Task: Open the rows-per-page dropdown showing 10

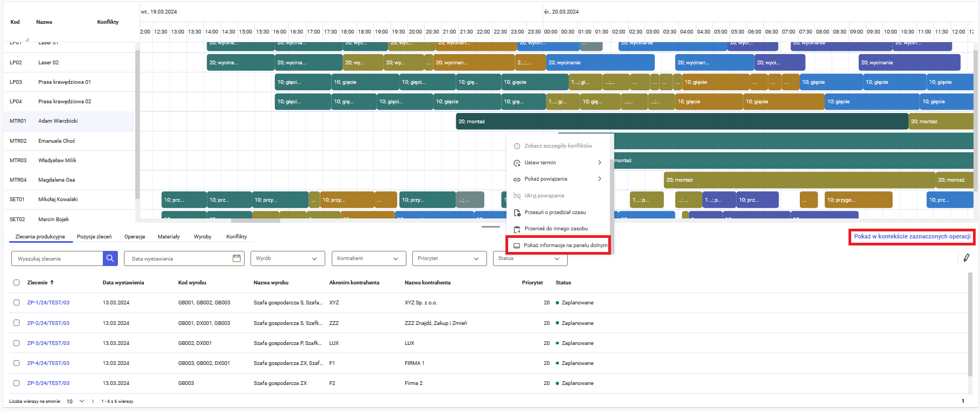Action: pos(76,401)
